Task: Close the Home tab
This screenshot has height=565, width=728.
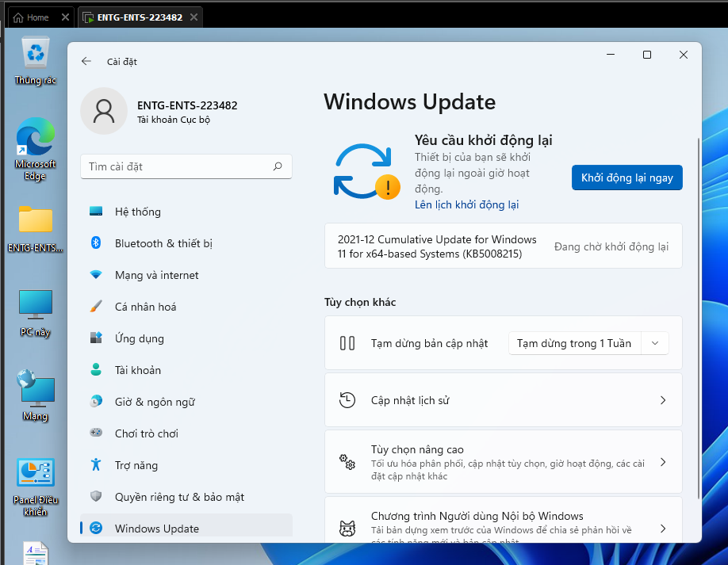Action: (x=66, y=17)
